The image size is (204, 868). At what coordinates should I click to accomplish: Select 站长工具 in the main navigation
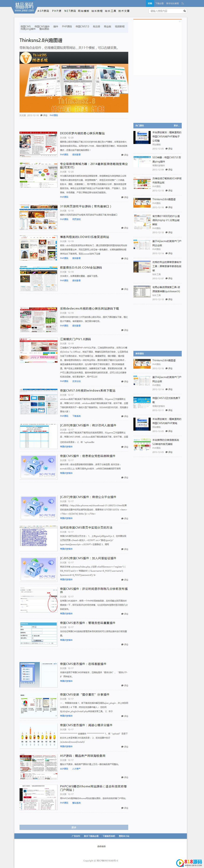click(110, 11)
